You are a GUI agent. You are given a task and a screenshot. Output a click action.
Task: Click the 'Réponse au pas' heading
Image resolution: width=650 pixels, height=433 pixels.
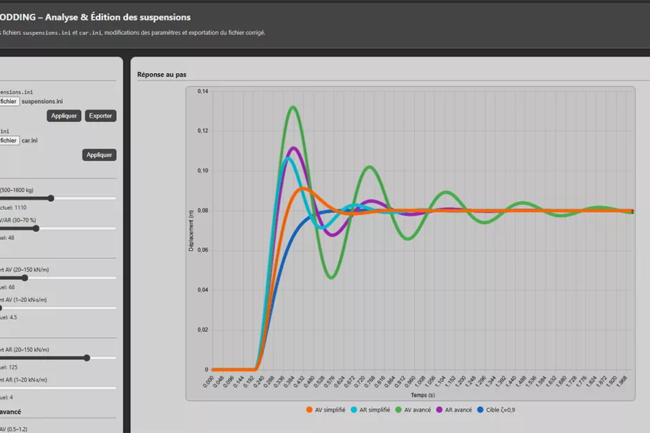pyautogui.click(x=162, y=75)
